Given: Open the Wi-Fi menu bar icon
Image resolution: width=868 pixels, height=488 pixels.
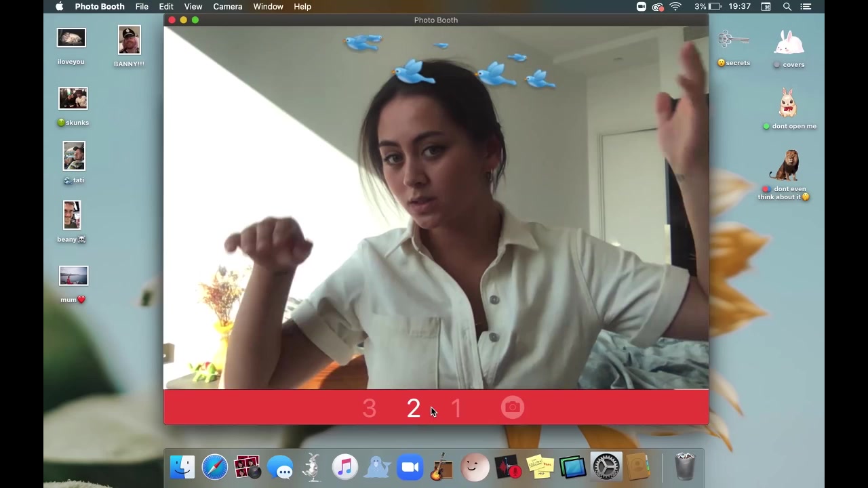Looking at the screenshot, I should (675, 6).
